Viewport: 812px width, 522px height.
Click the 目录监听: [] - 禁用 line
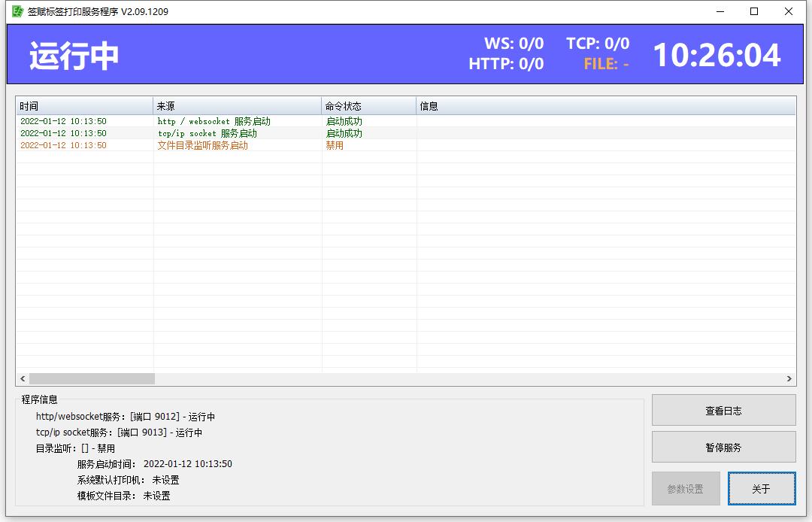coord(75,448)
